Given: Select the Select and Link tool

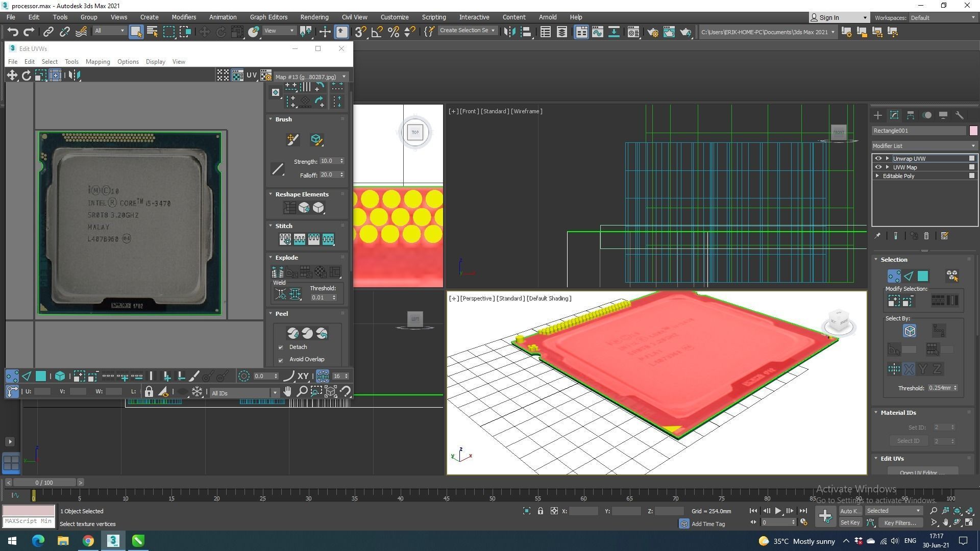Looking at the screenshot, I should pyautogui.click(x=48, y=32).
